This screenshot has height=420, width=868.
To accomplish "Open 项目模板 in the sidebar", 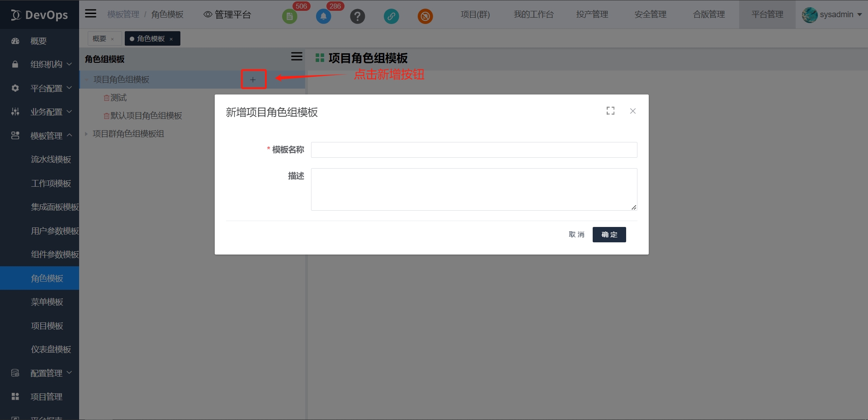I will 47,326.
